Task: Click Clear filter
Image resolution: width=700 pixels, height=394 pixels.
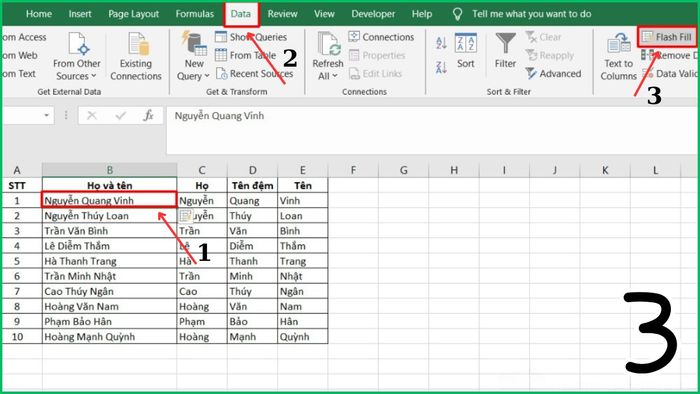Action: click(x=543, y=37)
